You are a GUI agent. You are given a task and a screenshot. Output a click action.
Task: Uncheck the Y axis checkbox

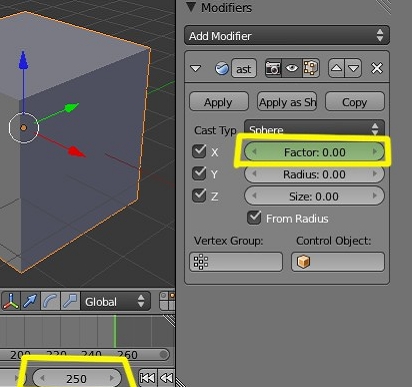pyautogui.click(x=199, y=173)
